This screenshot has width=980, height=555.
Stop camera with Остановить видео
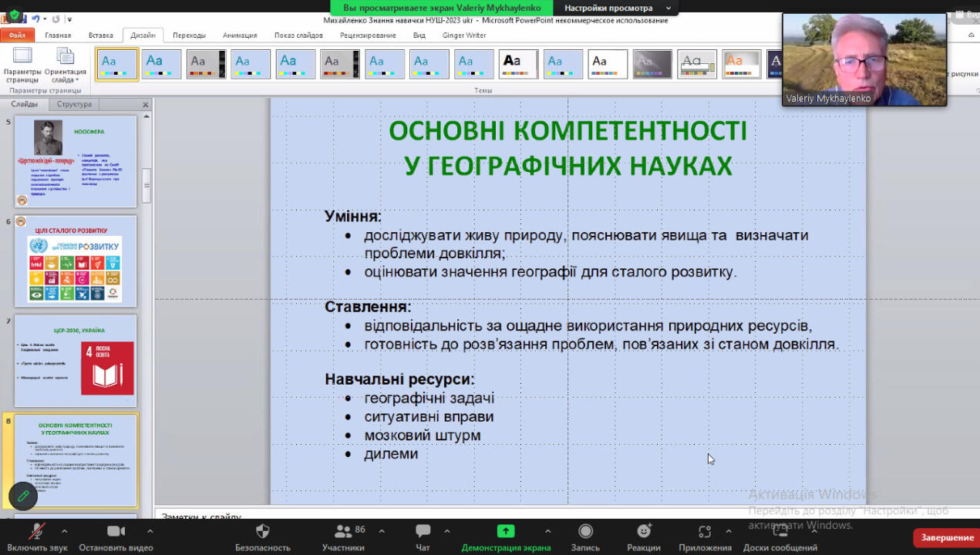coord(116,537)
